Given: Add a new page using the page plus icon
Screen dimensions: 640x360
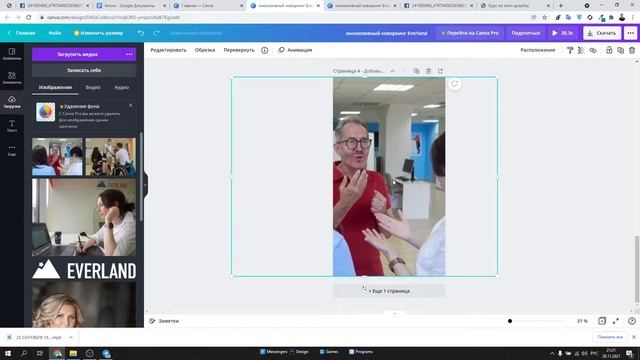Looking at the screenshot, I should [440, 71].
